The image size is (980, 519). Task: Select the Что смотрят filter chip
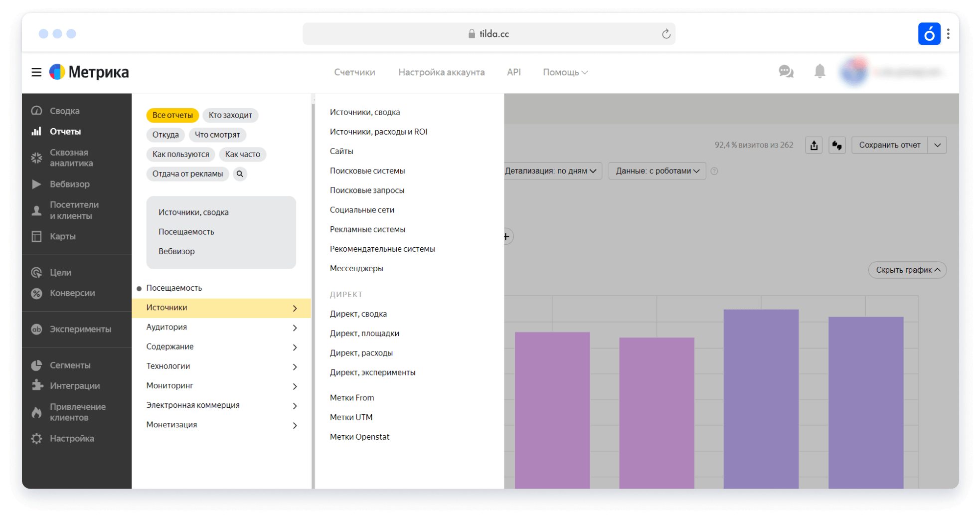coord(217,135)
